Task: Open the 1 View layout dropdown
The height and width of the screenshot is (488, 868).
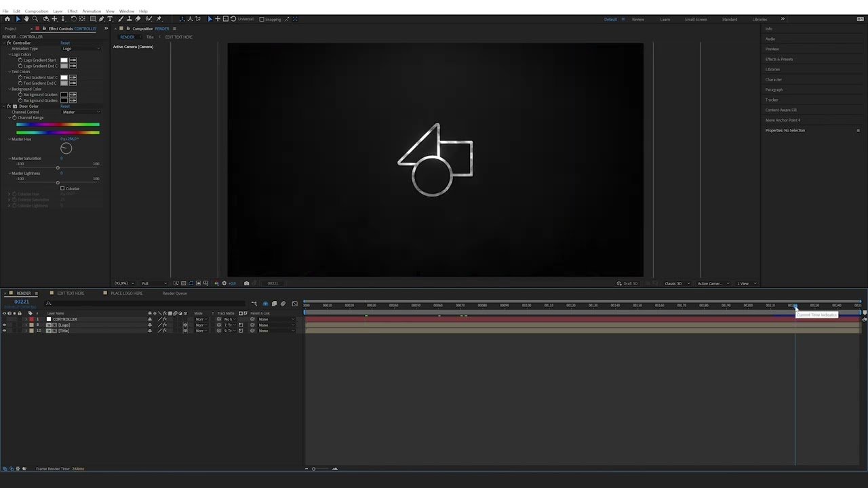Action: pyautogui.click(x=745, y=283)
